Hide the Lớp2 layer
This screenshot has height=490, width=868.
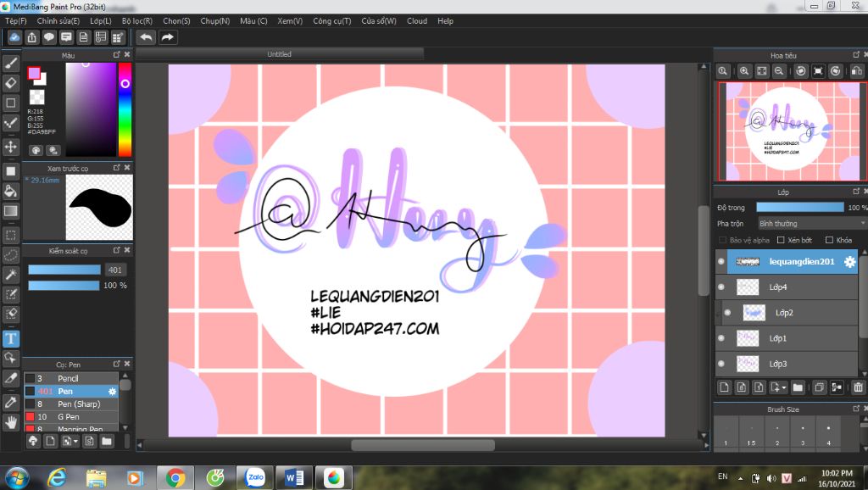pos(727,313)
